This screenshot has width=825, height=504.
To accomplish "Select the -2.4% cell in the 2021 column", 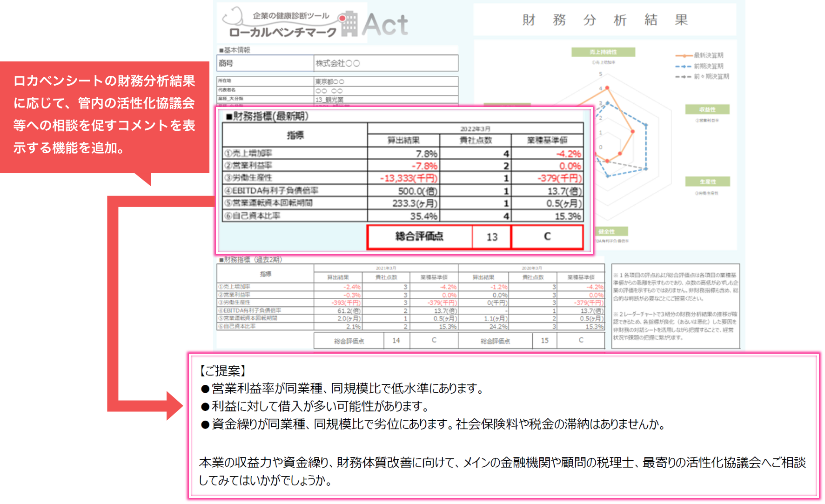I will (338, 287).
